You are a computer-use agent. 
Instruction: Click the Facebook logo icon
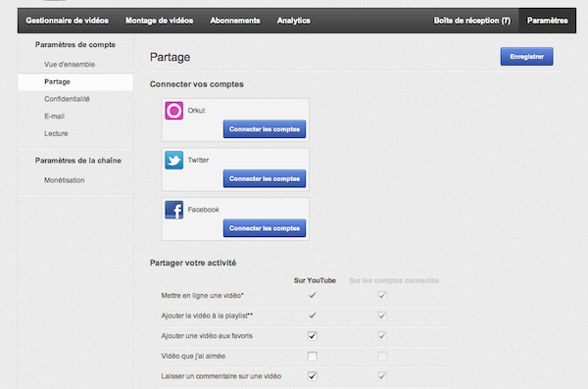coord(174,210)
